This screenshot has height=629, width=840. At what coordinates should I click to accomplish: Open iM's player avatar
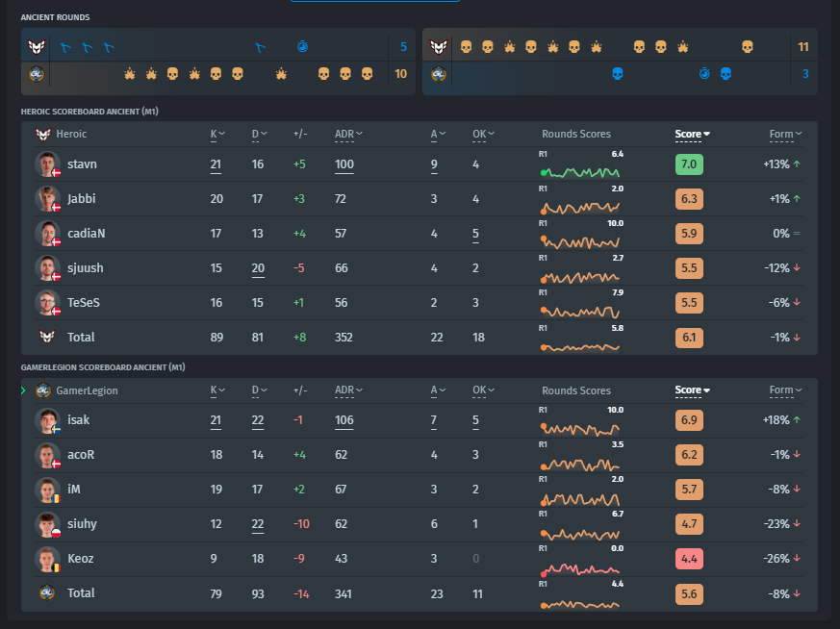pos(48,490)
